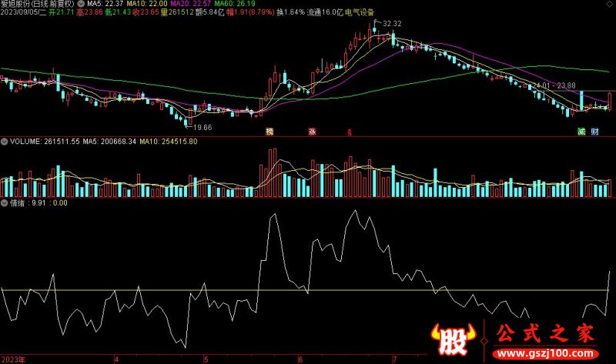
Task: Click the MA20: 22.57 label
Action: (x=190, y=4)
